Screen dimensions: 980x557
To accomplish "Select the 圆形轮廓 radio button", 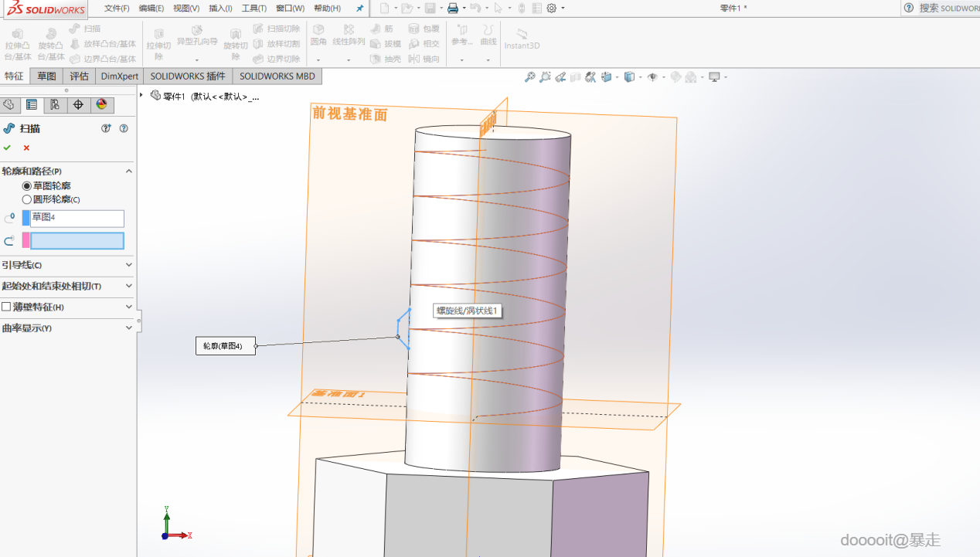I will point(27,199).
